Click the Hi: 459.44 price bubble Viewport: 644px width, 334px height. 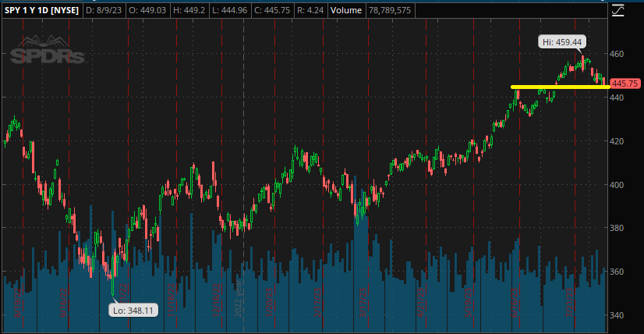(563, 42)
